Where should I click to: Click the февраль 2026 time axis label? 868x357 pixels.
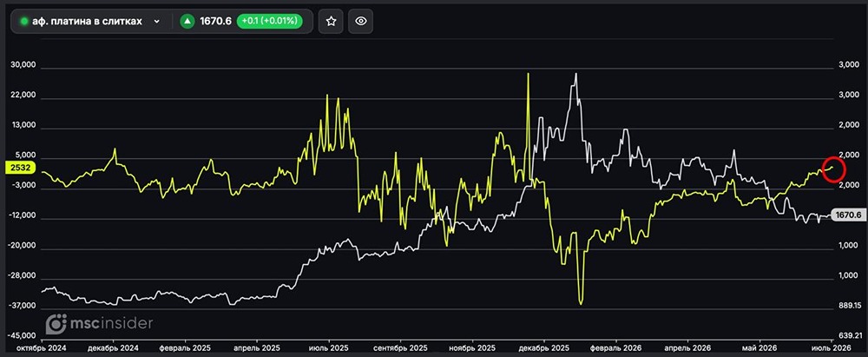click(616, 347)
